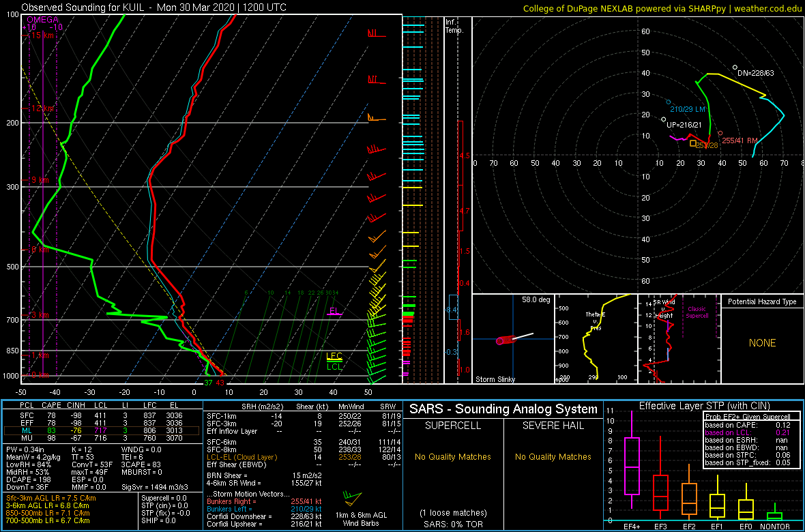Screen dimensions: 805x532
Task: Open the Storm Slinky inset
Action: (513, 339)
